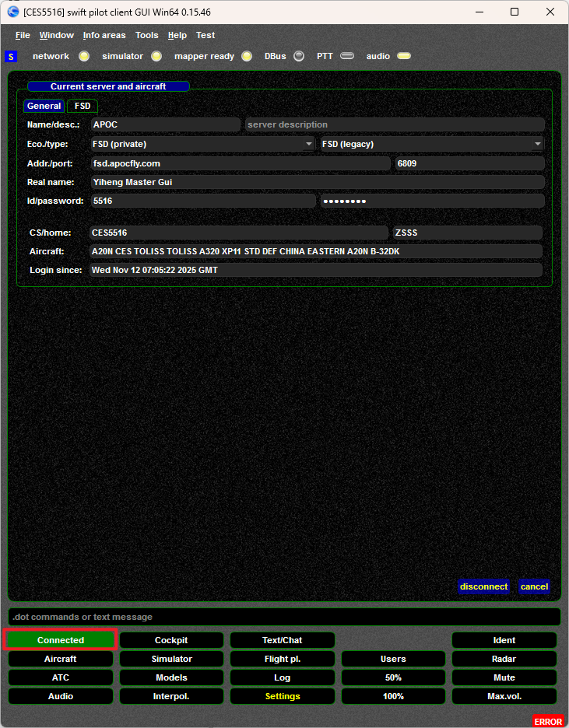Switch to the FSD tab
This screenshot has height=728, width=569.
(x=83, y=106)
